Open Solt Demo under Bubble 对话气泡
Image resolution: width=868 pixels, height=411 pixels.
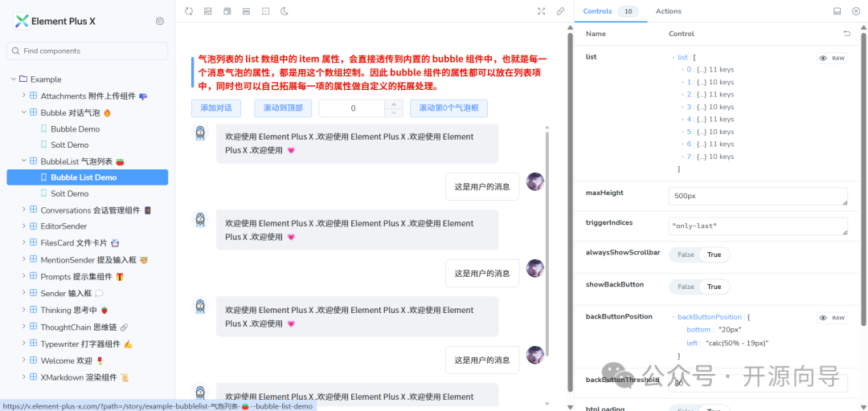(x=70, y=145)
